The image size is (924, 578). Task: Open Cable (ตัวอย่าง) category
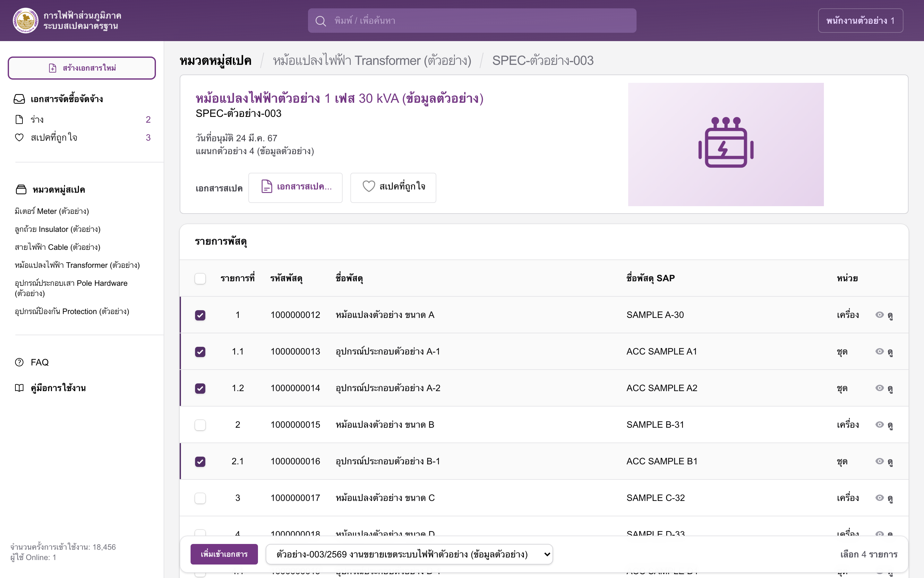(x=58, y=247)
